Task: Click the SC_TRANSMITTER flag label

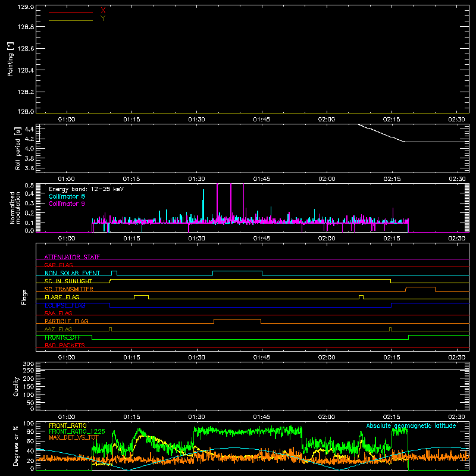Action: pos(69,289)
